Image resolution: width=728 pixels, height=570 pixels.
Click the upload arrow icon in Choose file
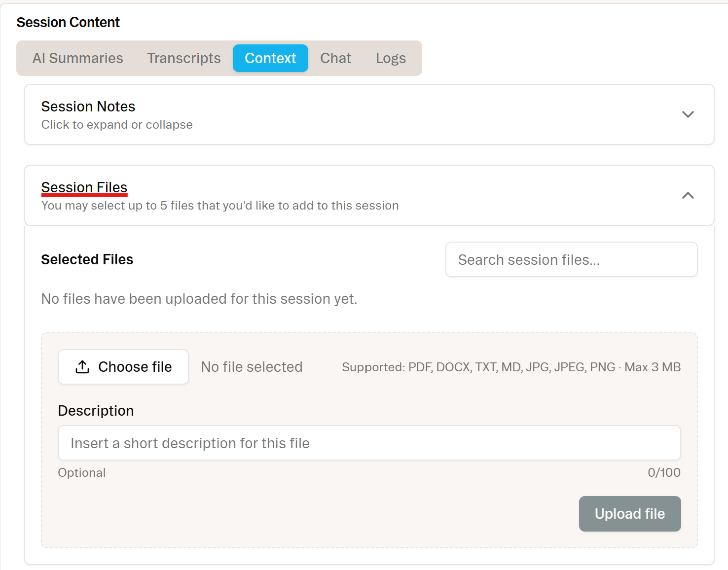(x=82, y=367)
